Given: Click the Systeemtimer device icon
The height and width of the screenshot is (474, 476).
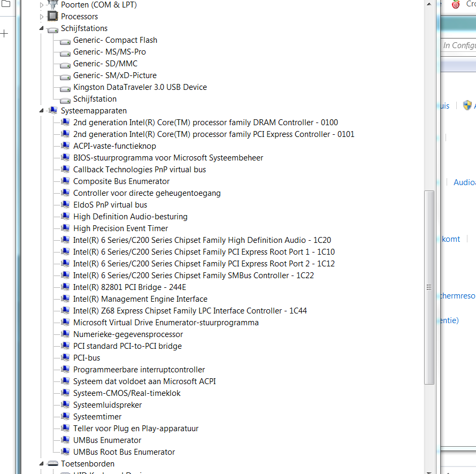Looking at the screenshot, I should point(65,417).
